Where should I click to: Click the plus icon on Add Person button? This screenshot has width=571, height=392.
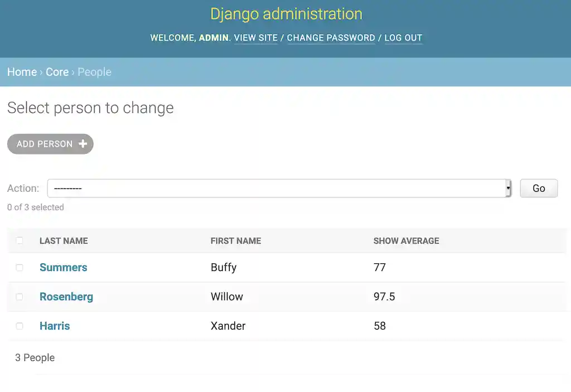coord(83,144)
